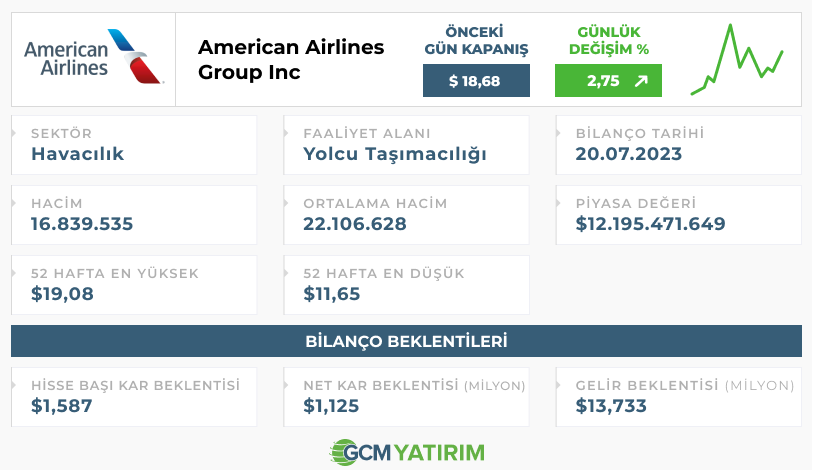Click the BİLANÇO BEKLENTİLERİ header bar
Screen dimensions: 815x470
(x=406, y=341)
